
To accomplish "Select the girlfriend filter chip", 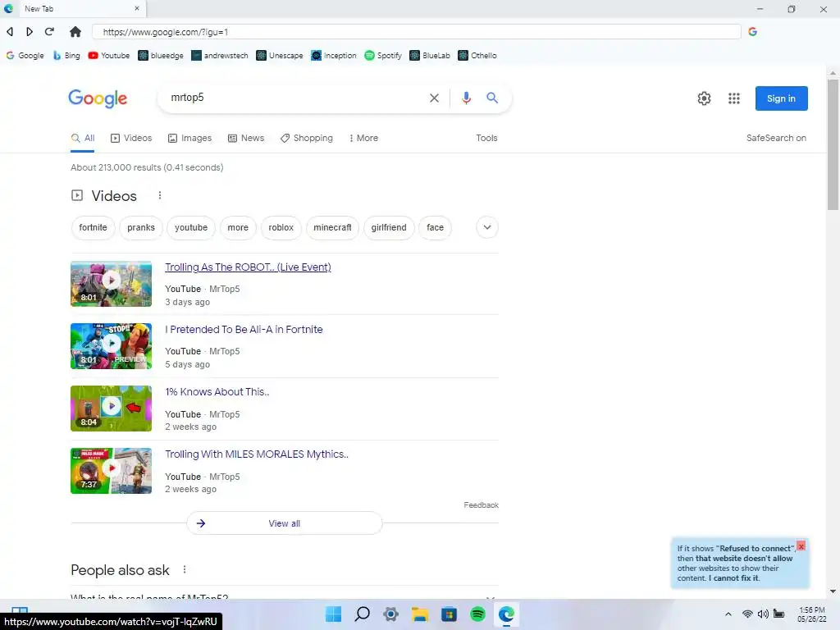I will 388,228.
